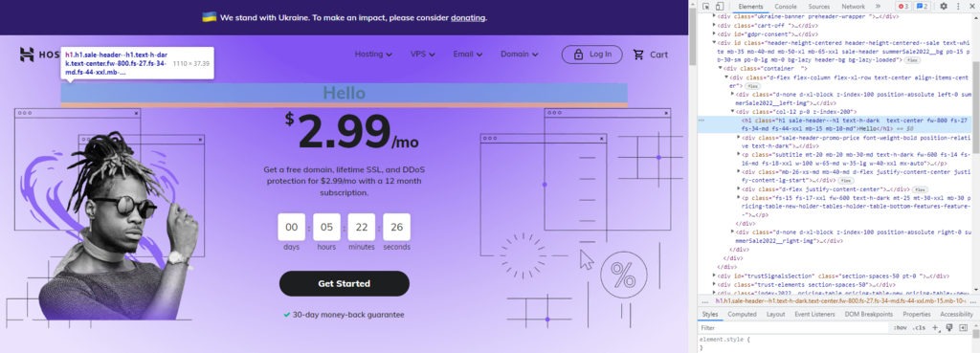Switch to the Console tab
The width and height of the screenshot is (980, 353).
click(x=786, y=7)
